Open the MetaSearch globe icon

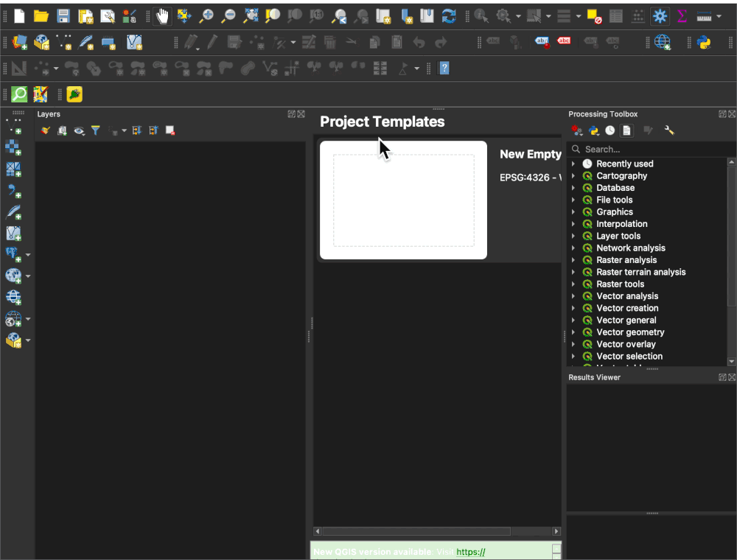point(663,42)
